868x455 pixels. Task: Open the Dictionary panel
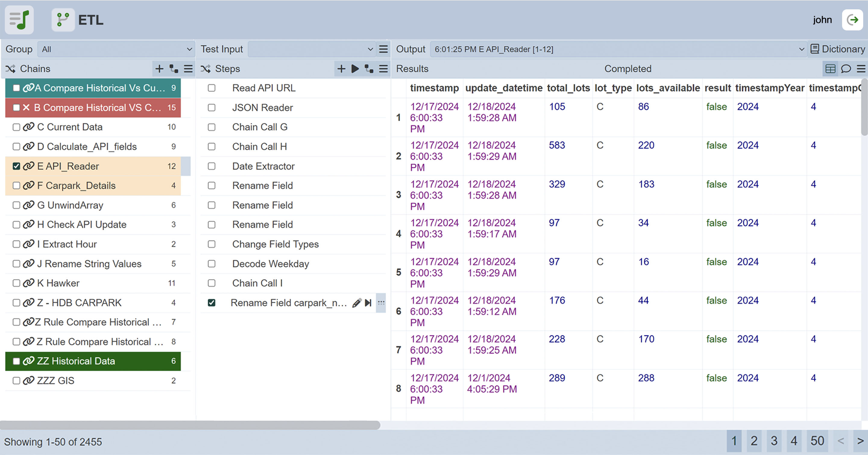click(x=837, y=49)
